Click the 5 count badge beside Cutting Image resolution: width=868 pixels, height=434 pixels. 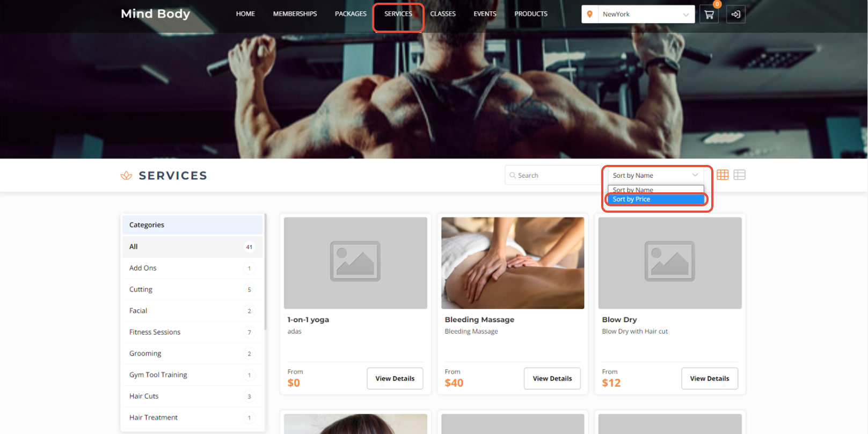coord(249,290)
